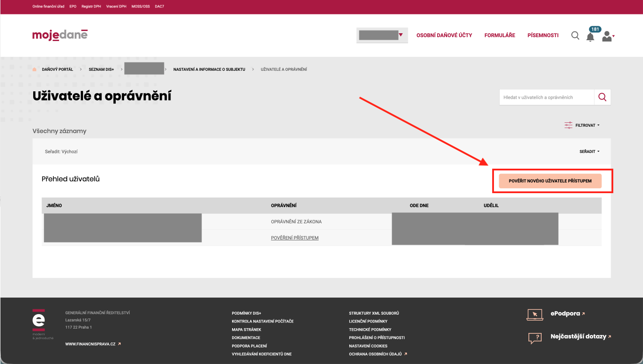Open the redacted subject selector dropdown
This screenshot has width=643, height=364.
(x=382, y=35)
